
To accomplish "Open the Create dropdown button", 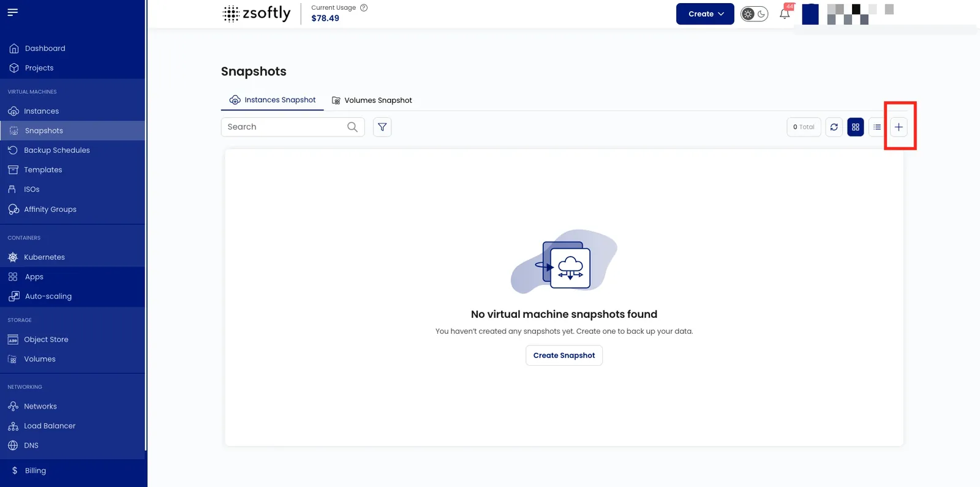I will tap(705, 14).
